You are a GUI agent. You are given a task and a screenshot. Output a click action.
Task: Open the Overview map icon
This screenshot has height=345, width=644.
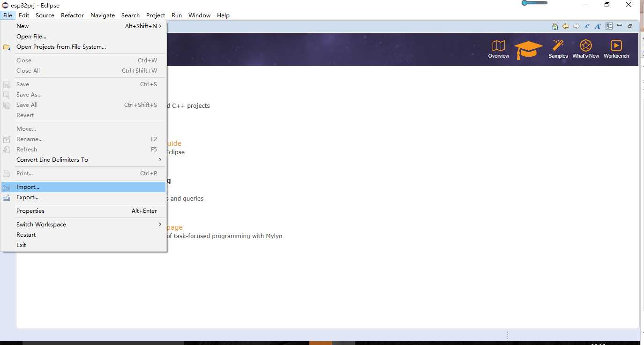coord(498,49)
